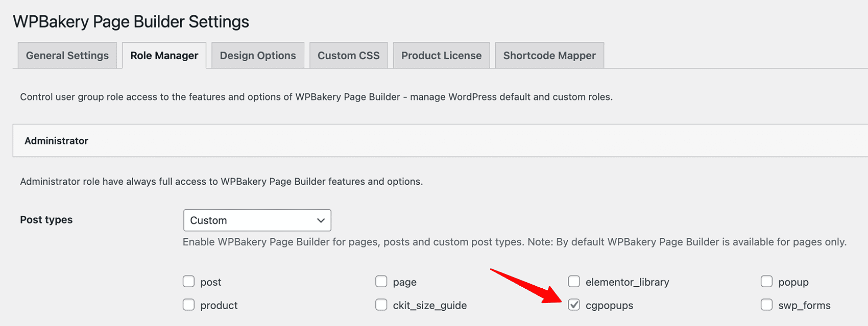This screenshot has width=868, height=326.
Task: Click the Post types label
Action: click(46, 220)
